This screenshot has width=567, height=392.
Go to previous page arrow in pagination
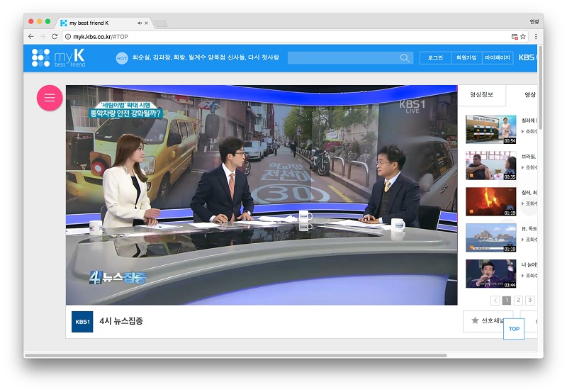pyautogui.click(x=495, y=300)
